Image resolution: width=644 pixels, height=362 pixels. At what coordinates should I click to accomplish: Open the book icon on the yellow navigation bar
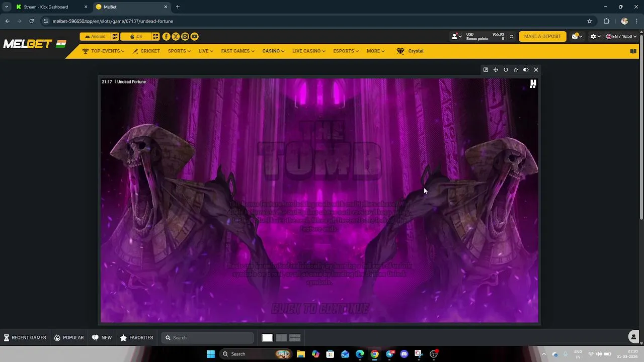[633, 51]
